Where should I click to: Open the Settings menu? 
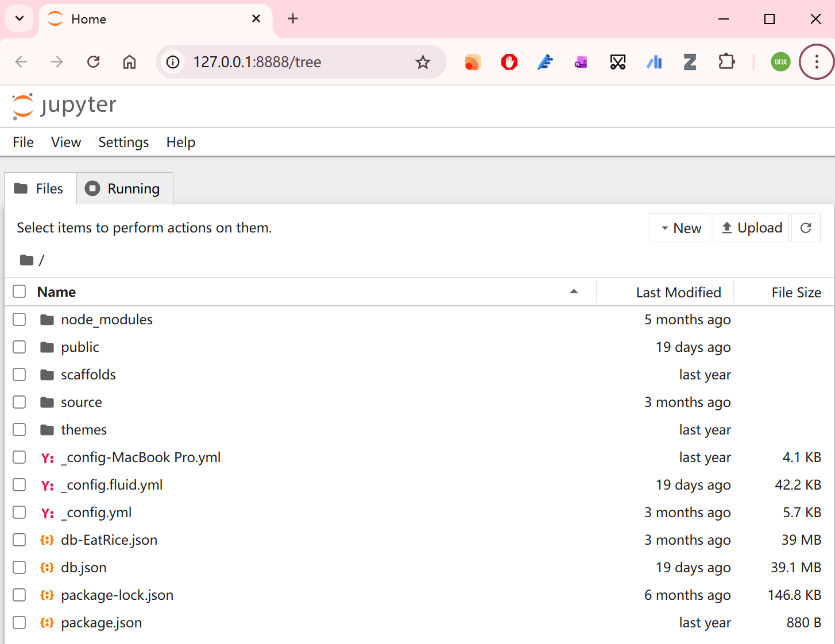click(123, 142)
